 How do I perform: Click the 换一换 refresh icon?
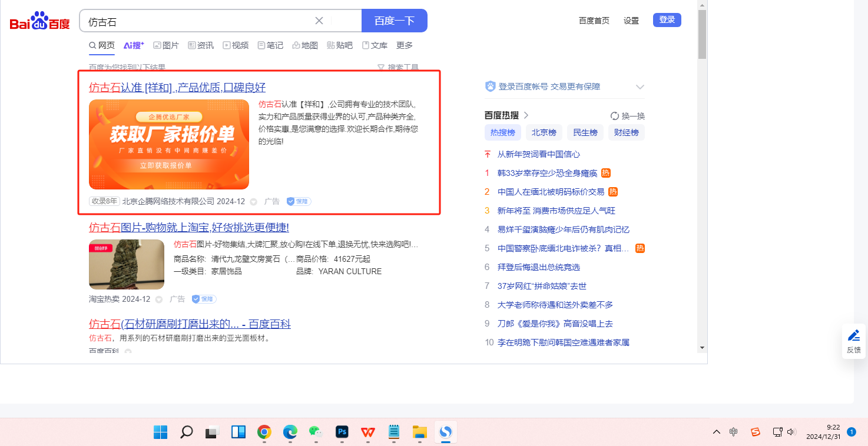pos(615,116)
